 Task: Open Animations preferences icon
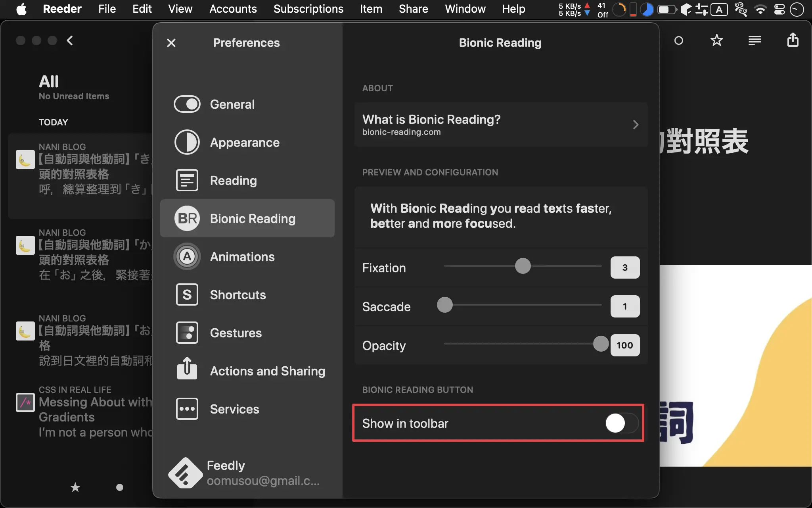[x=187, y=256]
